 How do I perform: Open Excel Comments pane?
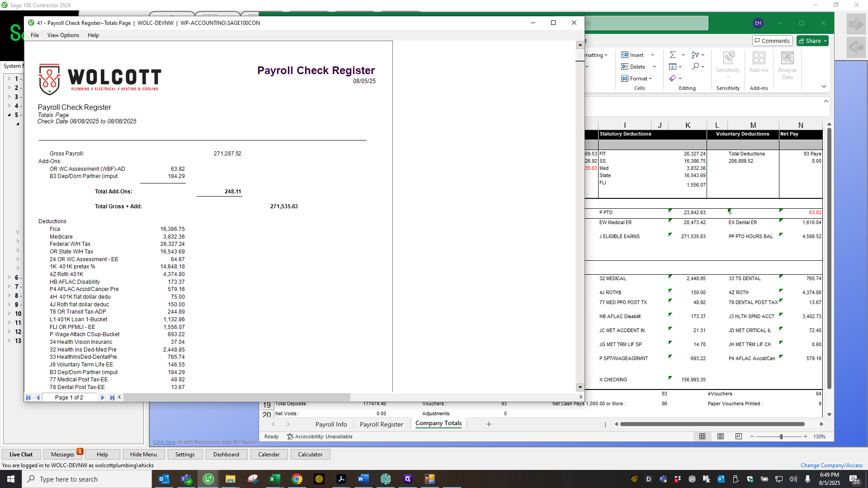coord(773,41)
